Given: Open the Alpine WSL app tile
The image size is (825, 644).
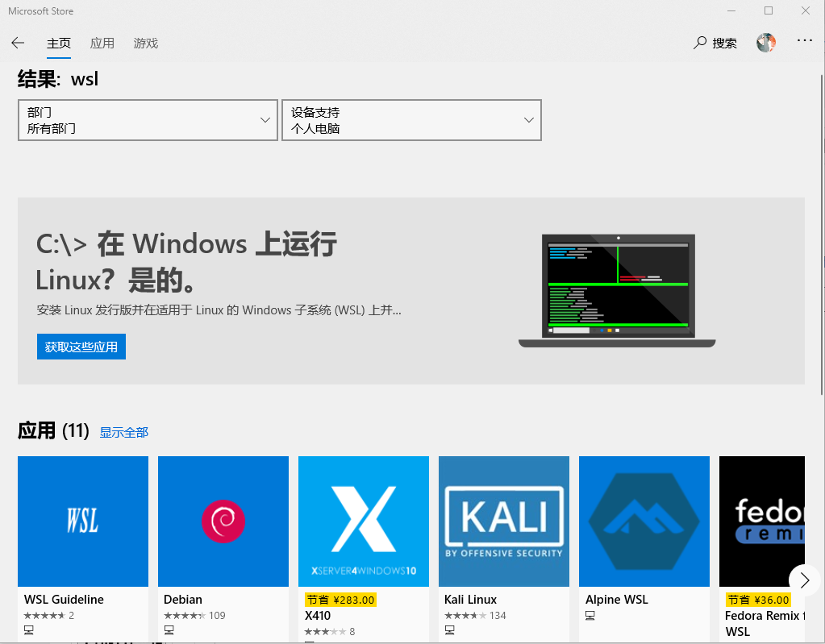Looking at the screenshot, I should click(x=644, y=521).
